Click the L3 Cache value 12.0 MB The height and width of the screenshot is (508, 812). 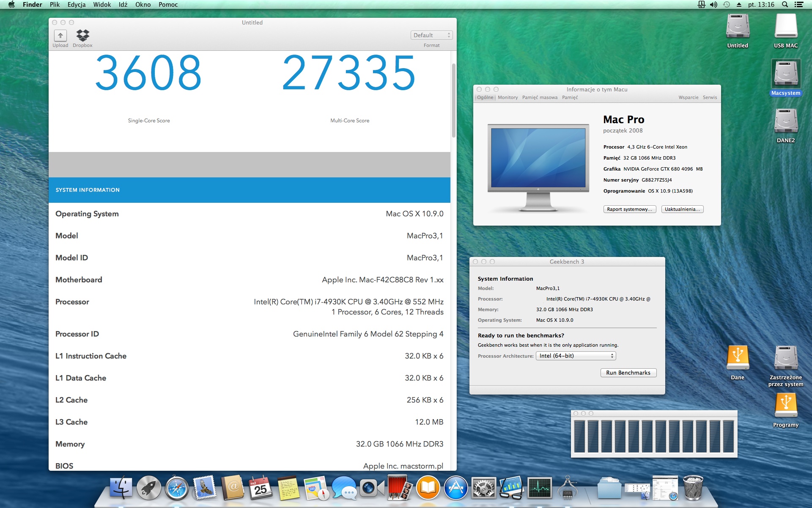point(429,422)
